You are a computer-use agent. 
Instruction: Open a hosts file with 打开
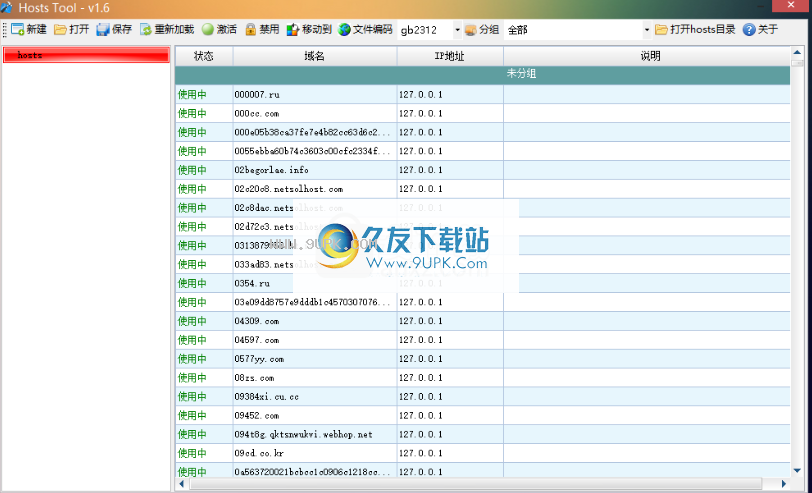[71, 30]
